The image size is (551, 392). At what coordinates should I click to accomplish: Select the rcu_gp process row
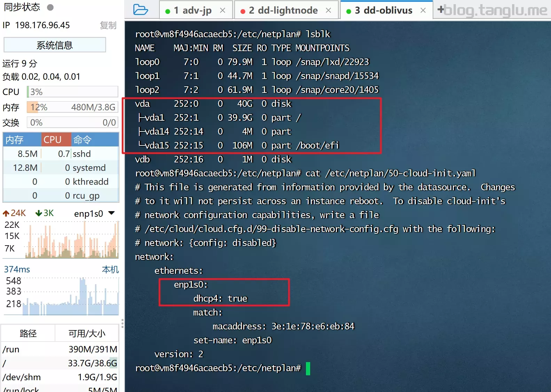click(61, 195)
